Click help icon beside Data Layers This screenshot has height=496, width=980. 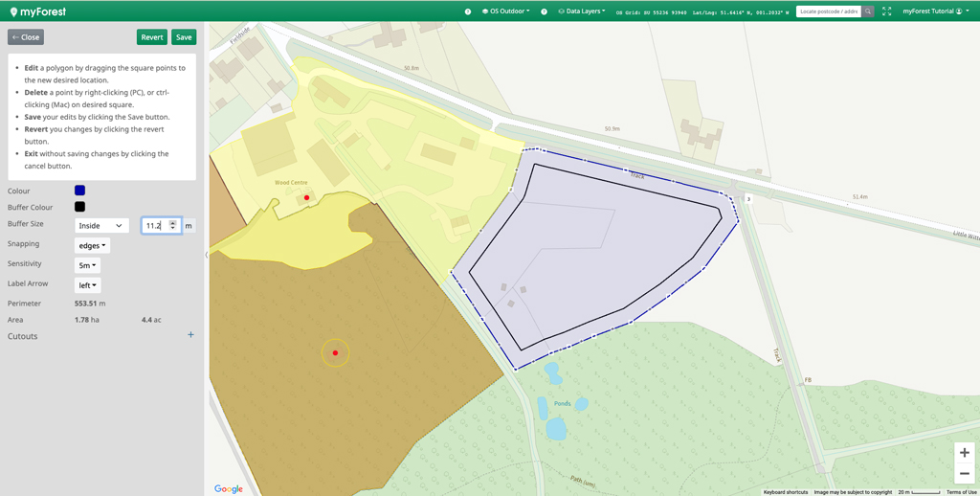(x=545, y=11)
